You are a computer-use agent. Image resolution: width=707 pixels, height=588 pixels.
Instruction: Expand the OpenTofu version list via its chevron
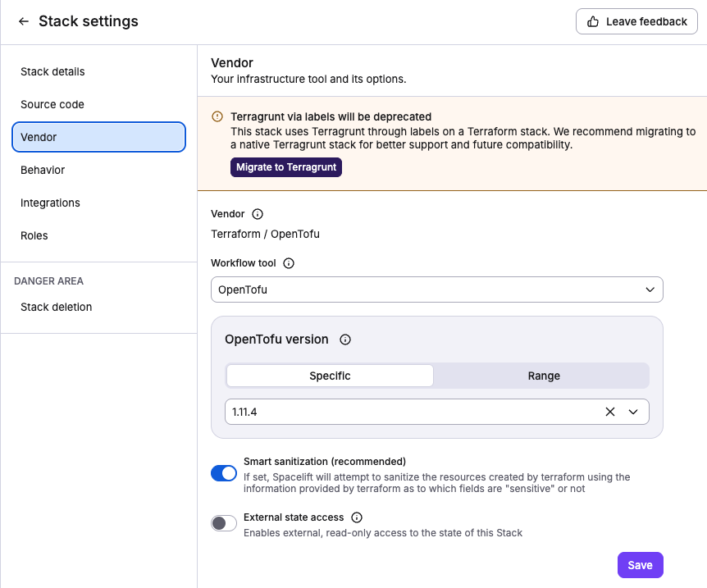tap(633, 412)
